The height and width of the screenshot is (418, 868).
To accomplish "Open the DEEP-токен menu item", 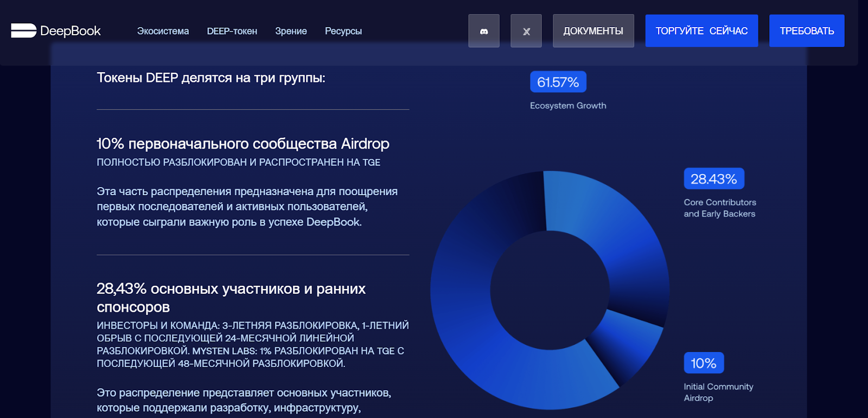I will [x=232, y=31].
